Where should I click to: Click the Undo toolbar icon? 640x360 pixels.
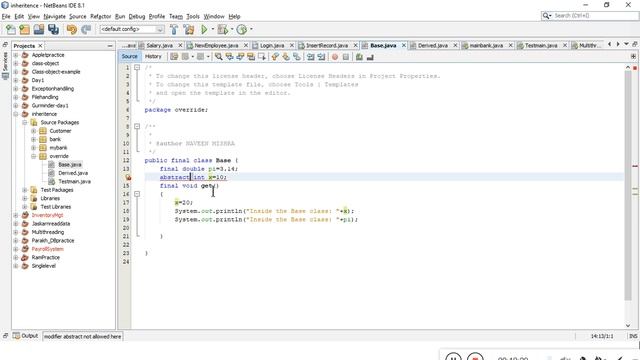pos(71,29)
